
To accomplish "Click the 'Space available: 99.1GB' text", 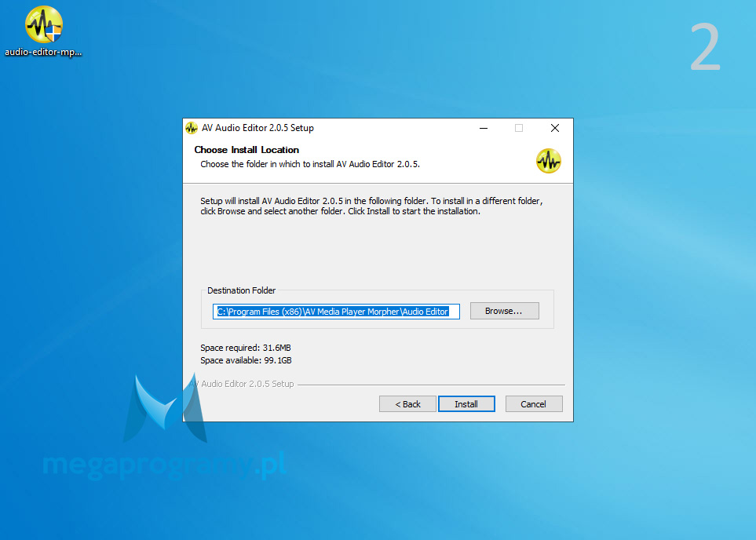I will click(x=246, y=360).
